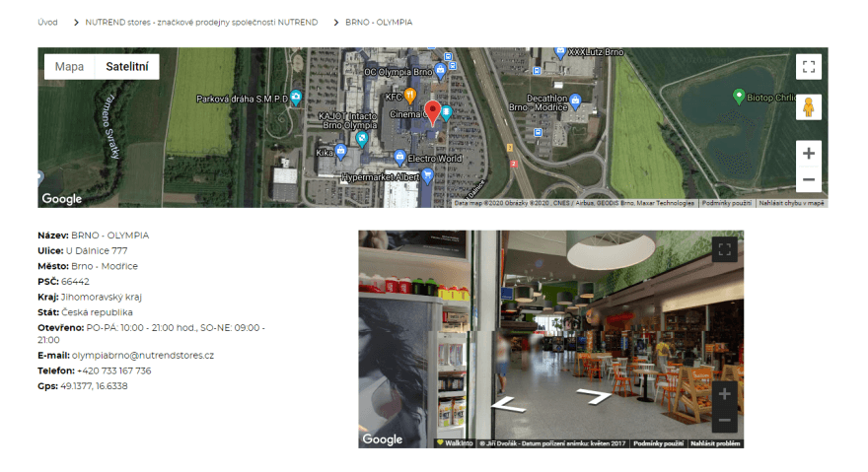Screen dimensions: 868x472
Task: Move right with the Street View arrow
Action: [x=595, y=395]
